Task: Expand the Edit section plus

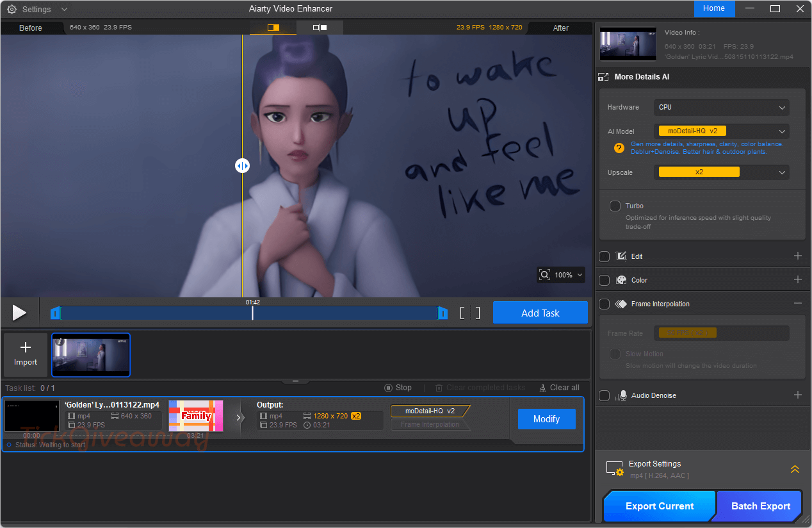Action: pos(797,256)
